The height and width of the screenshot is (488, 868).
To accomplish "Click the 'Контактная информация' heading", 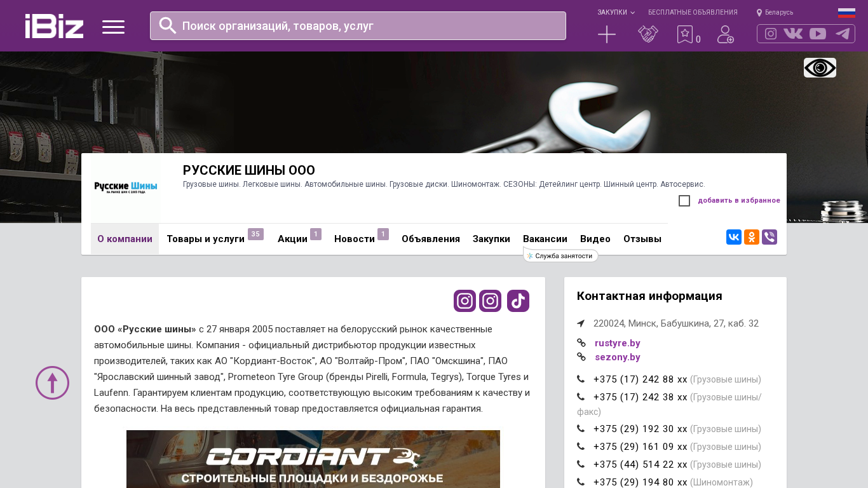I will [x=649, y=296].
